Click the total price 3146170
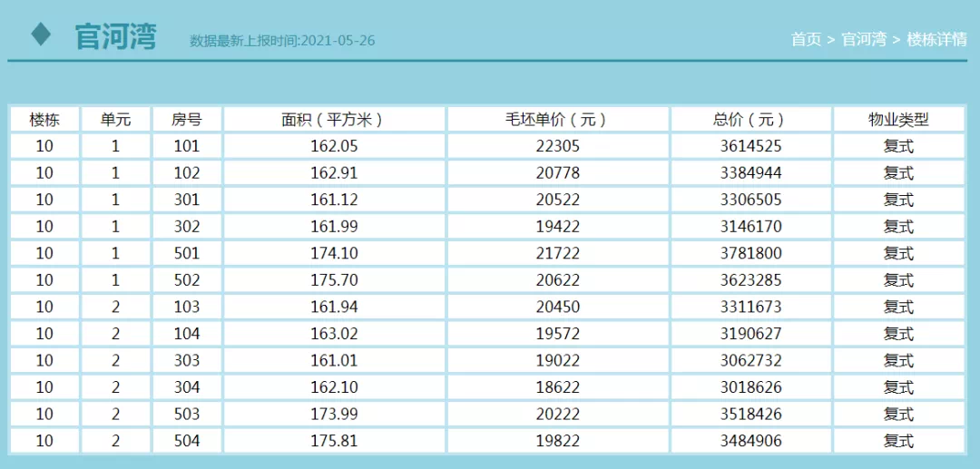This screenshot has height=469, width=980. (x=750, y=226)
